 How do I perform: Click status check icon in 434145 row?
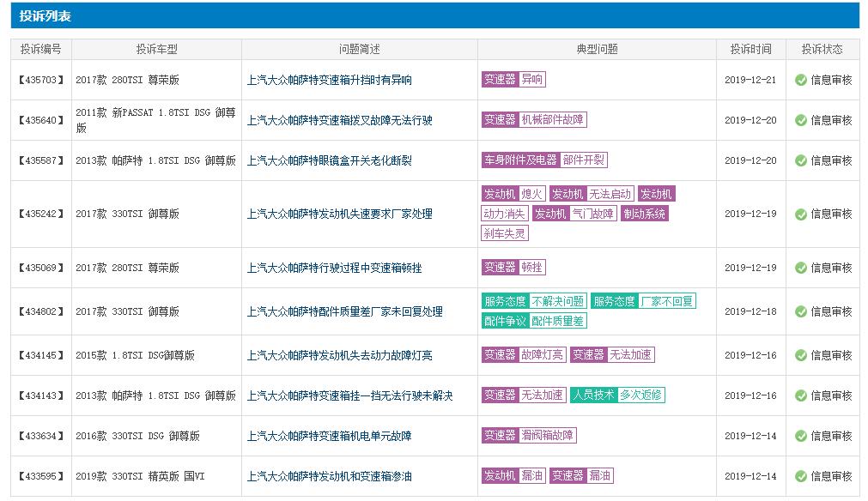tap(801, 355)
